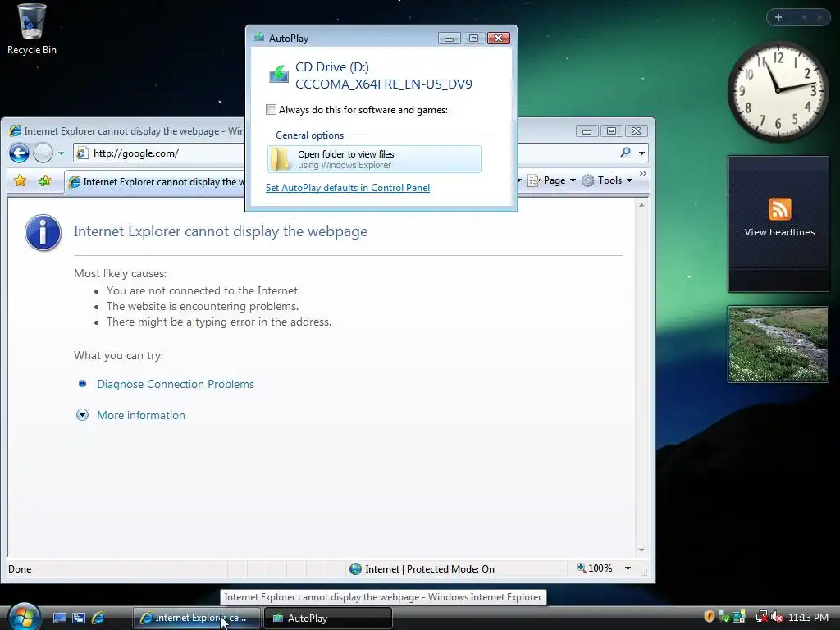Click the taskbar clock 11:13 PM
Screen dimensions: 840x630
[x=808, y=617]
